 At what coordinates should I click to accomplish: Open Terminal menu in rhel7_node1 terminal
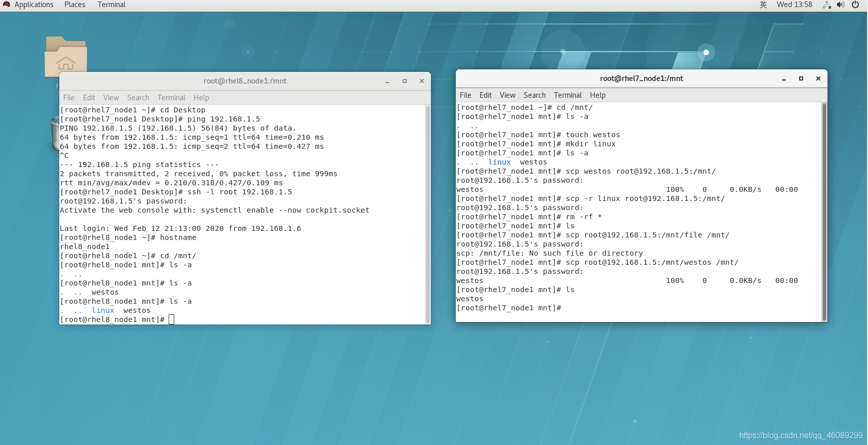point(568,95)
